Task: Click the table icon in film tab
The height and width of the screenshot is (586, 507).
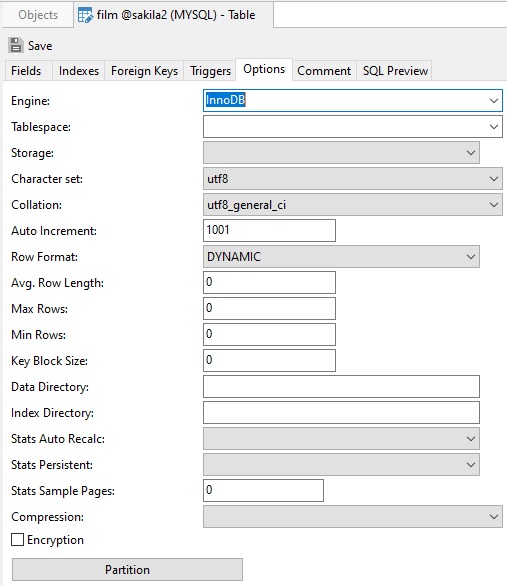Action: pyautogui.click(x=85, y=15)
